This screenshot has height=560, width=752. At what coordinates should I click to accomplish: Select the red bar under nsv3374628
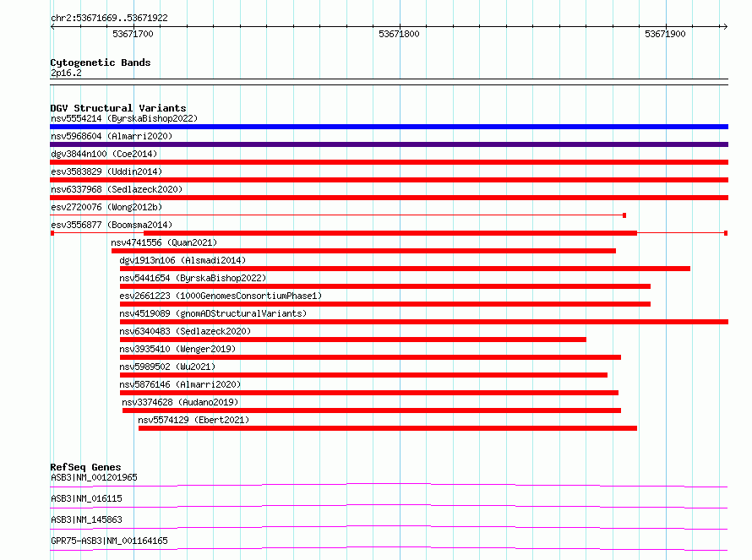pos(372,410)
